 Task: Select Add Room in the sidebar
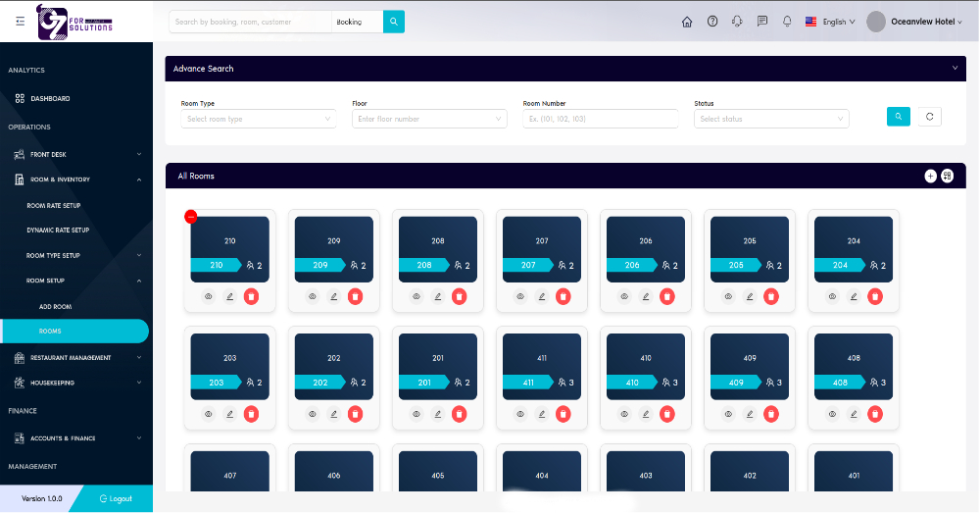coord(55,307)
